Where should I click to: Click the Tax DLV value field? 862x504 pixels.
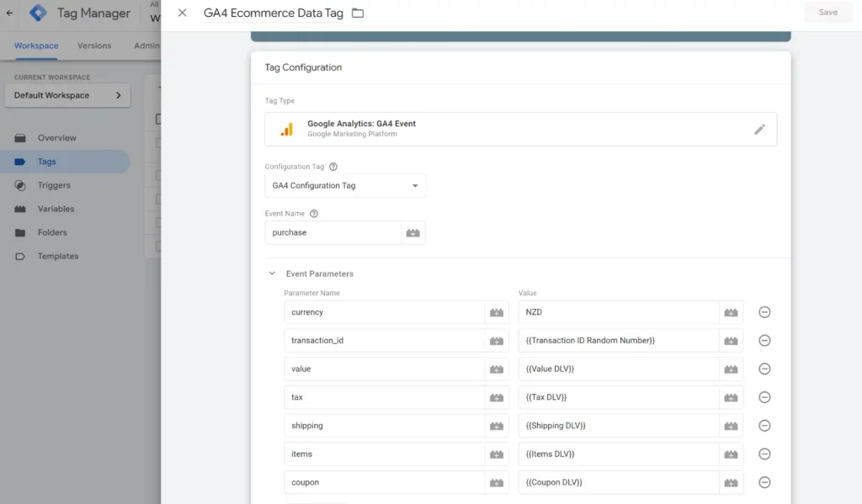click(619, 397)
